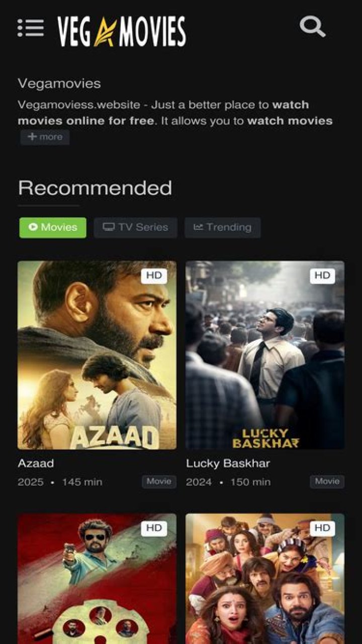
Task: Click the HD badge on the Azaad poster
Action: point(154,275)
